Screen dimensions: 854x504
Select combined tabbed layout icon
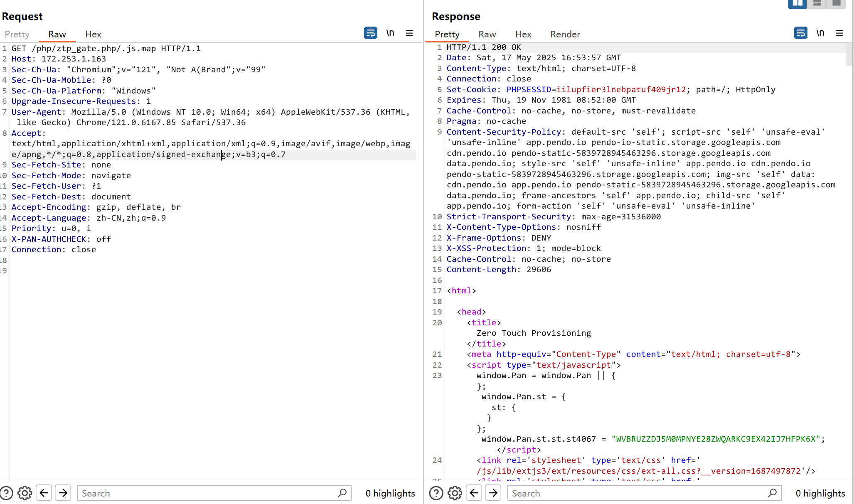click(x=836, y=4)
